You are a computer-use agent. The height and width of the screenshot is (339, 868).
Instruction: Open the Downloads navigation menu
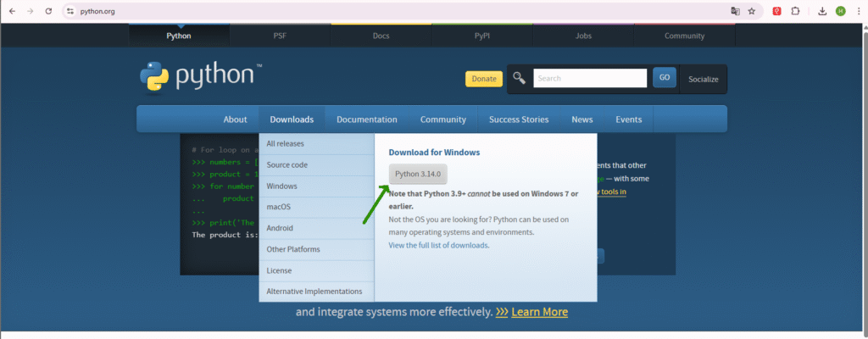292,119
